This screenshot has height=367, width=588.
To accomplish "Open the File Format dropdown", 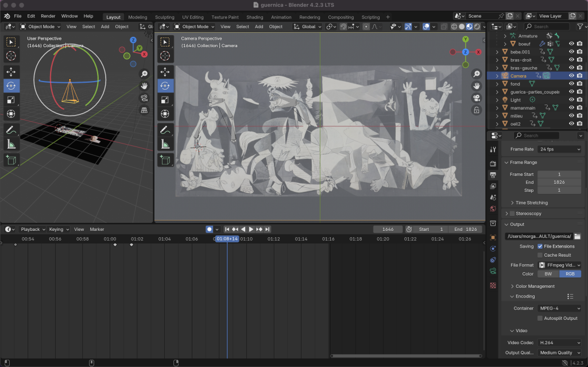I will pos(559,265).
